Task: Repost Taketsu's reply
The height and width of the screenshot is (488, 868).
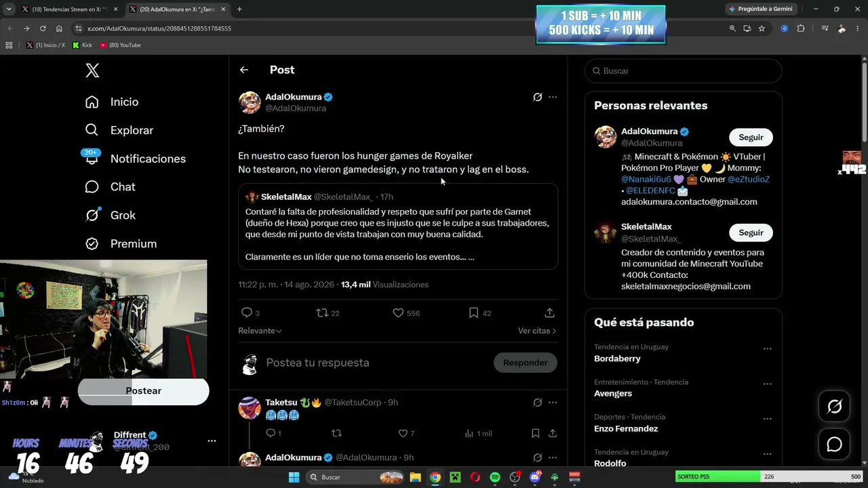Action: 336,433
